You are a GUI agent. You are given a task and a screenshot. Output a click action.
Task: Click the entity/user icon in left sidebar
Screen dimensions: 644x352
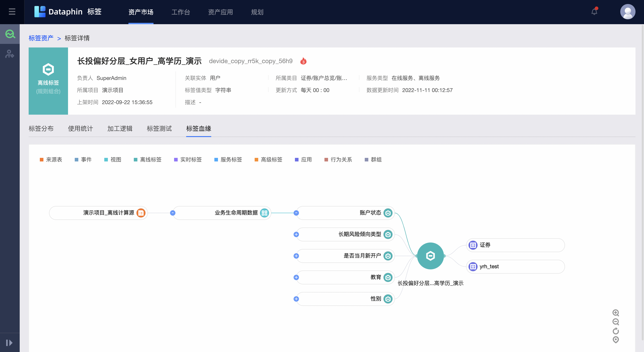[x=10, y=54]
